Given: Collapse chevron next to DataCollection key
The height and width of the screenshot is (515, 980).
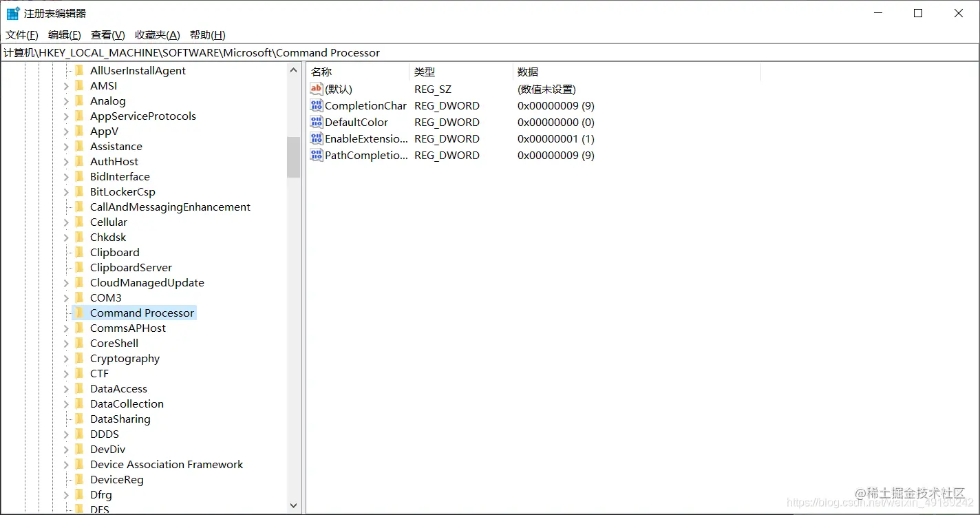Looking at the screenshot, I should (x=66, y=403).
